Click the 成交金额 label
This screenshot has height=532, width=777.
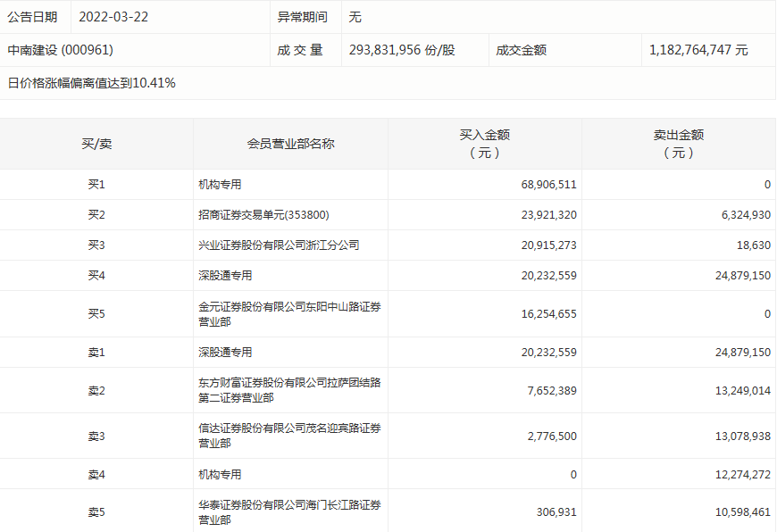tap(522, 50)
